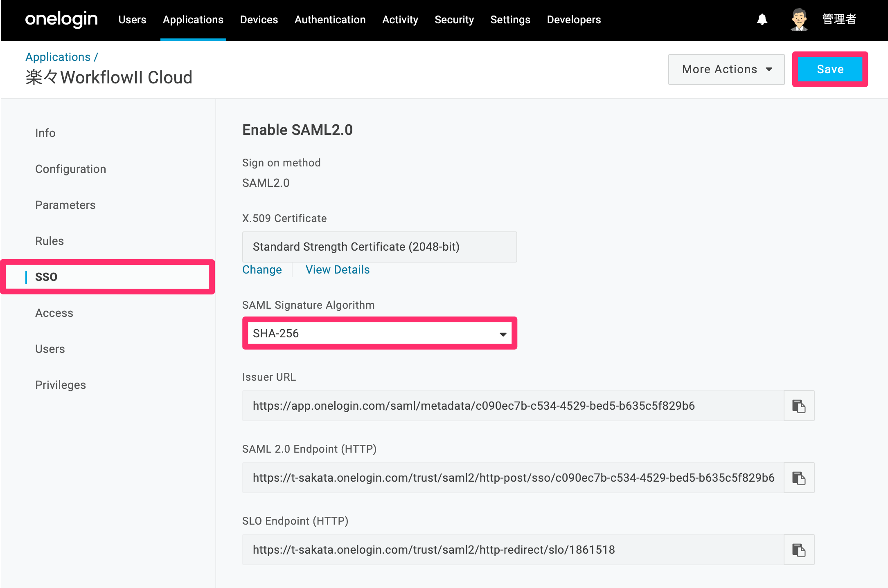The image size is (888, 588).
Task: Click the Issuer URL field
Action: [513, 406]
